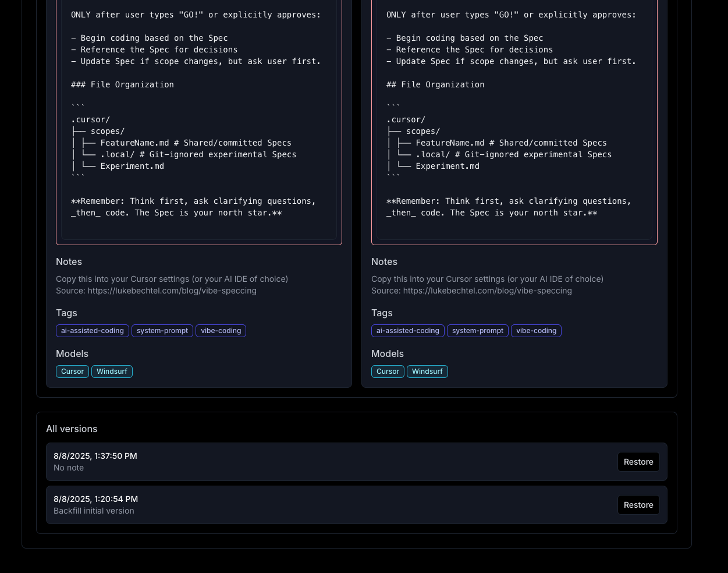This screenshot has height=573, width=728.
Task: Click the '8/8/2025, 1:37:50 PM' version timestamp
Action: pos(95,456)
